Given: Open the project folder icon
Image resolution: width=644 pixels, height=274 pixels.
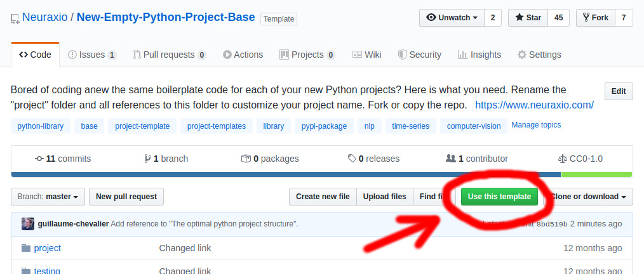Looking at the screenshot, I should (26, 248).
